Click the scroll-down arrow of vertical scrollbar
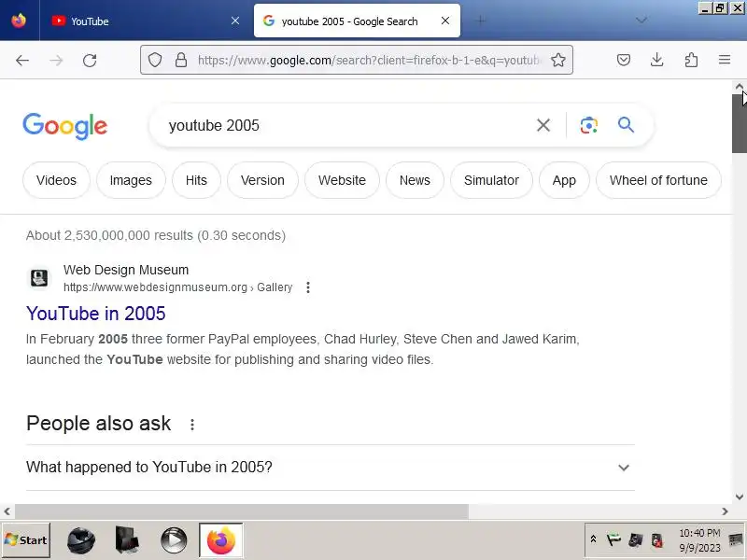This screenshot has width=747, height=560. (740, 497)
